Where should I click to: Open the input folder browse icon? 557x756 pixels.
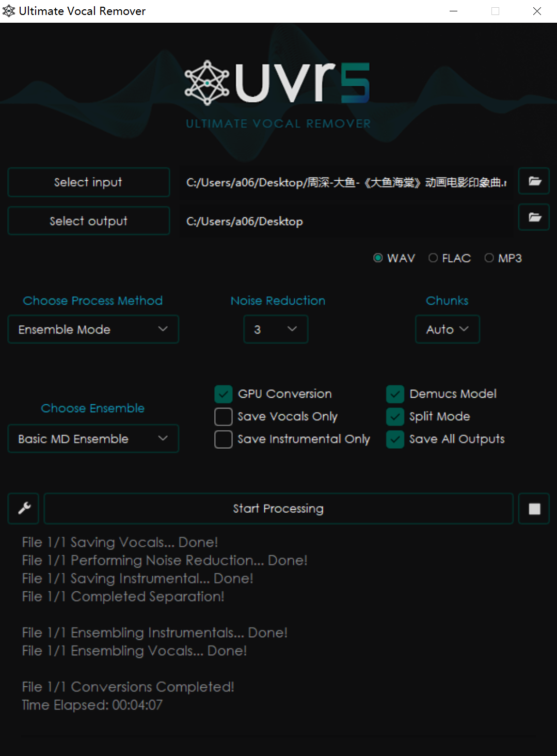tap(534, 181)
